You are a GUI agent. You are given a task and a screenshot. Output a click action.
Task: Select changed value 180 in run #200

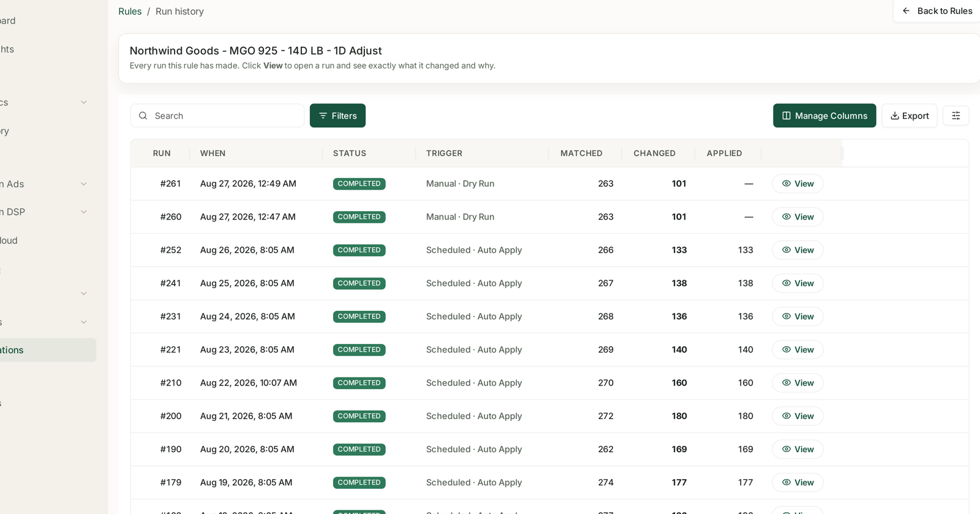click(679, 416)
